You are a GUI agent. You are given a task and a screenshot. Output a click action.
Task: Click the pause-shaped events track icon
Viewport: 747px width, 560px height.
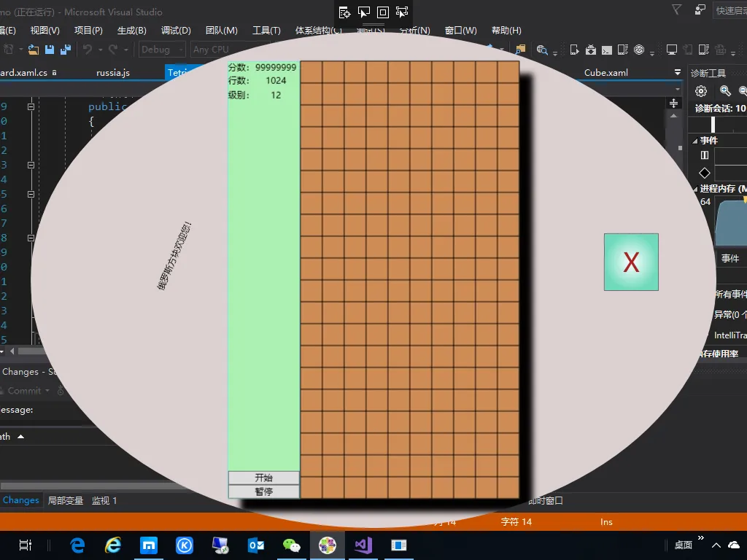(705, 155)
